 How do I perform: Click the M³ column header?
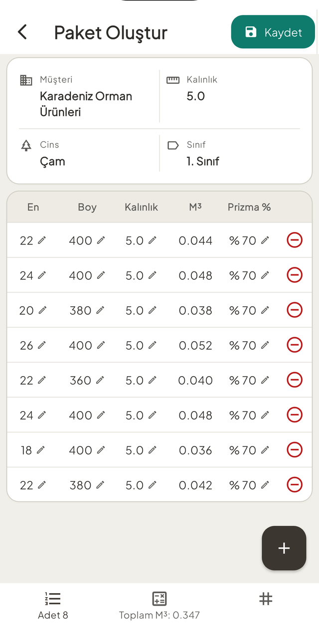coord(195,207)
